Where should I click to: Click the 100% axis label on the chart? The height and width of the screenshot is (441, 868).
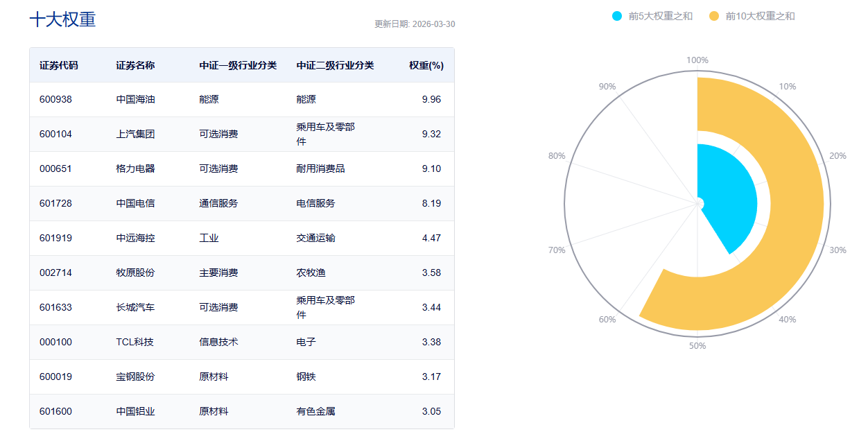click(697, 60)
